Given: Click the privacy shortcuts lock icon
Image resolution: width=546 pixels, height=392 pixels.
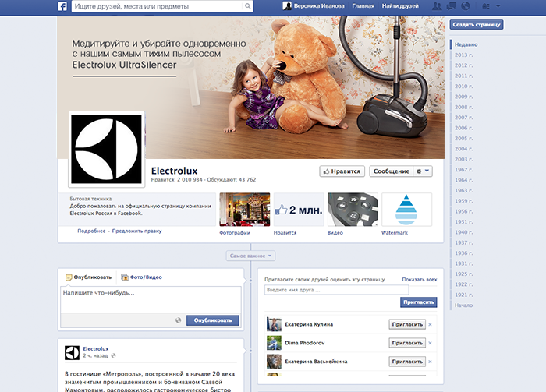Looking at the screenshot, I should pyautogui.click(x=486, y=6).
